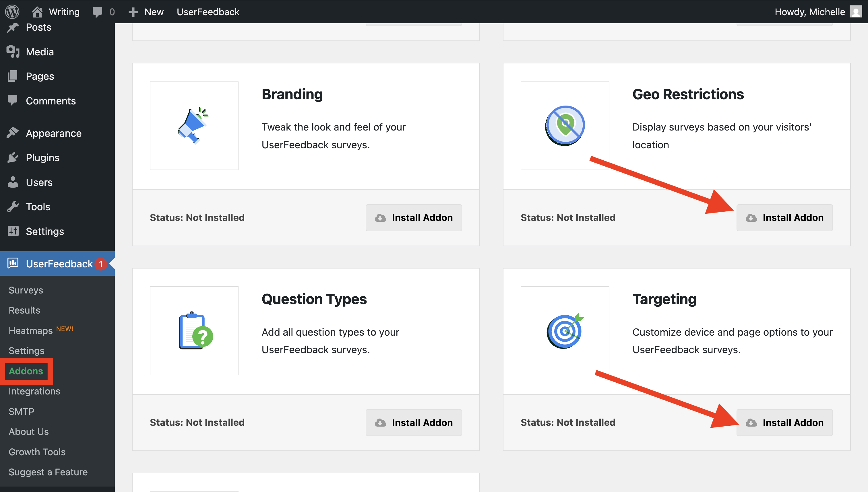The height and width of the screenshot is (492, 868).
Task: Open UserFeedback Settings submenu
Action: pyautogui.click(x=26, y=351)
